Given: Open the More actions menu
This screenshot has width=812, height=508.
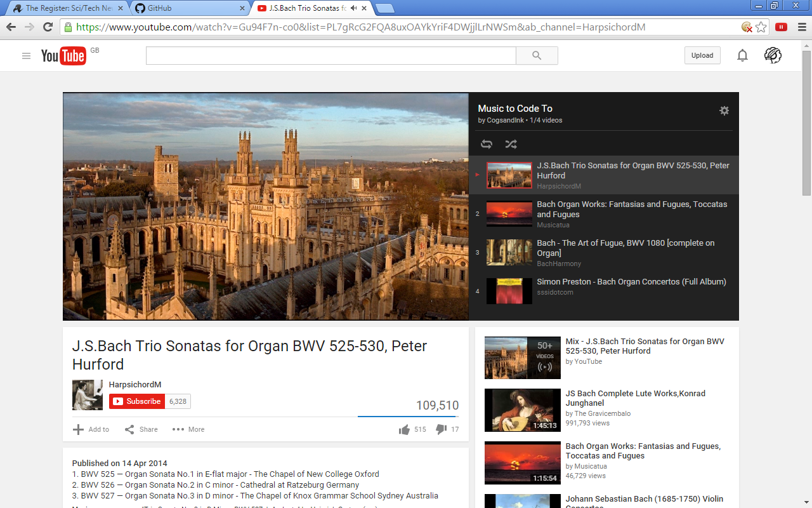Looking at the screenshot, I should (x=188, y=430).
